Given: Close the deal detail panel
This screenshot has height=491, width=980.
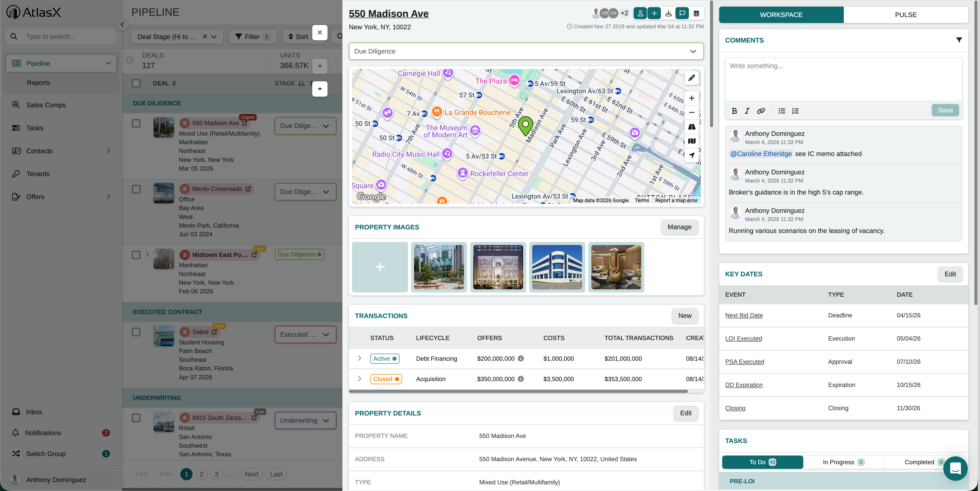Looking at the screenshot, I should (x=320, y=32).
